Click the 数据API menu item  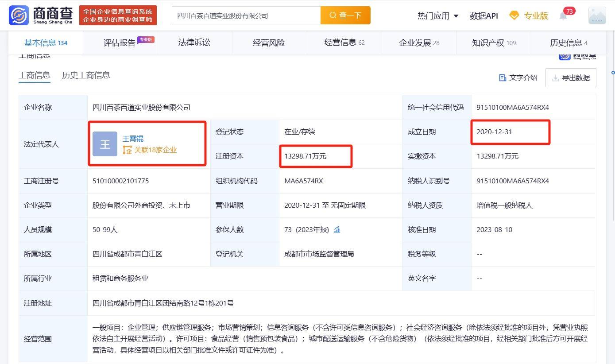pyautogui.click(x=484, y=15)
